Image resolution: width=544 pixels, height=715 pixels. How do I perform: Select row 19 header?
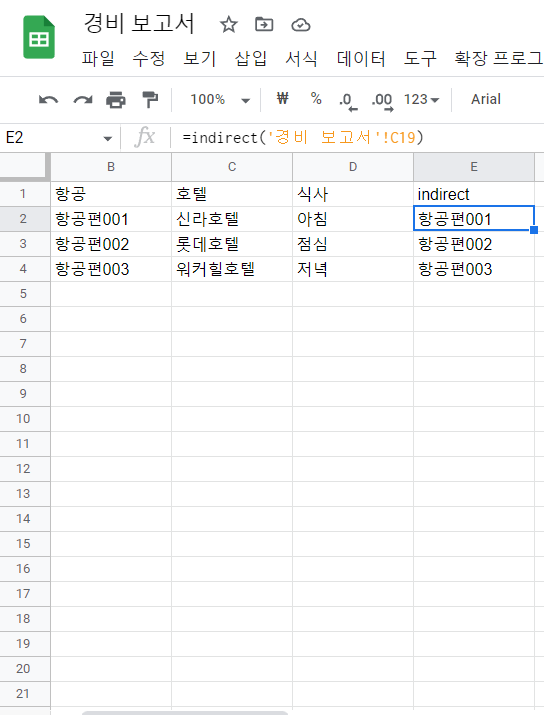pos(23,643)
